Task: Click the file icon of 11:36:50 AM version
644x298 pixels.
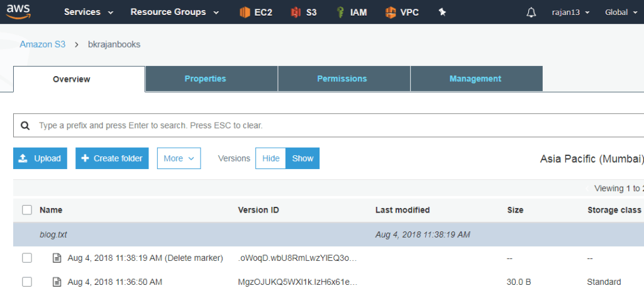Action: (57, 282)
